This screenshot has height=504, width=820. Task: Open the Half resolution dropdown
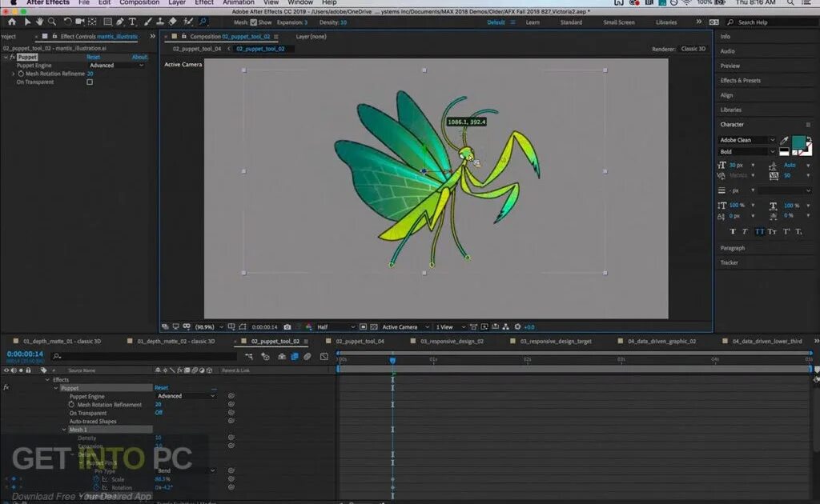coord(336,327)
